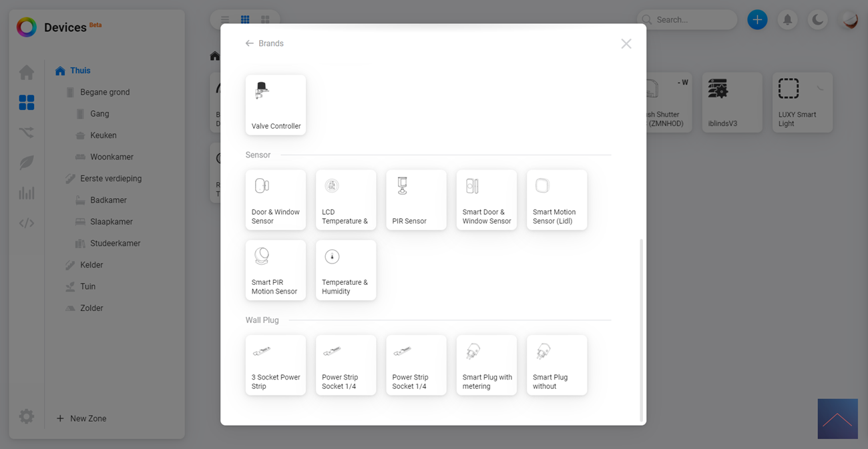Go back to Brands
The image size is (868, 449).
pos(264,43)
